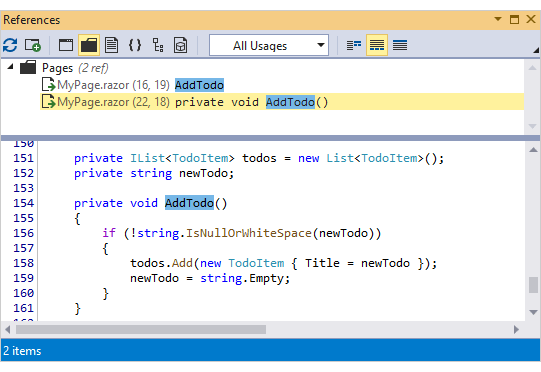Click line number 155 in gutter
Image resolution: width=541 pixels, height=372 pixels.
coord(23,218)
